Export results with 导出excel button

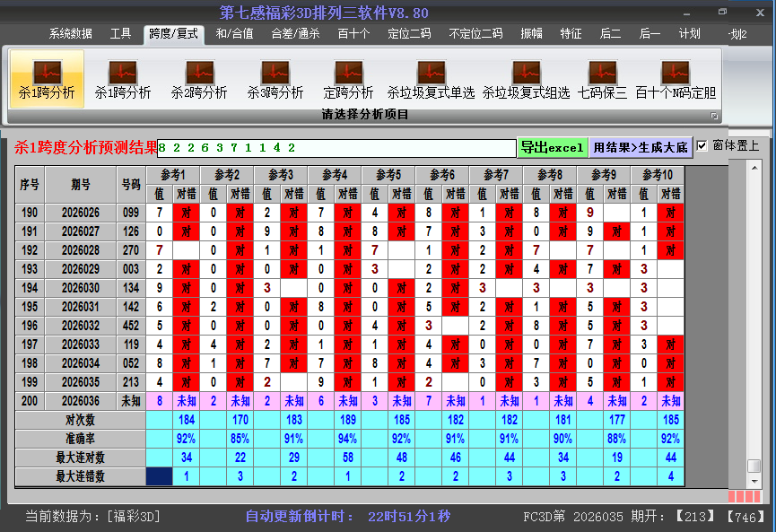[x=552, y=147]
